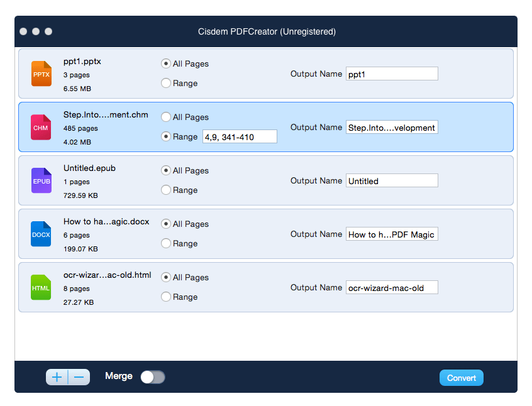Click the HTML file icon

[x=41, y=287]
